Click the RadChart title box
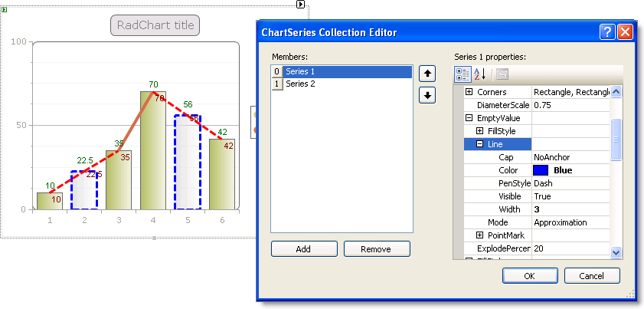The image size is (644, 309). 155,25
